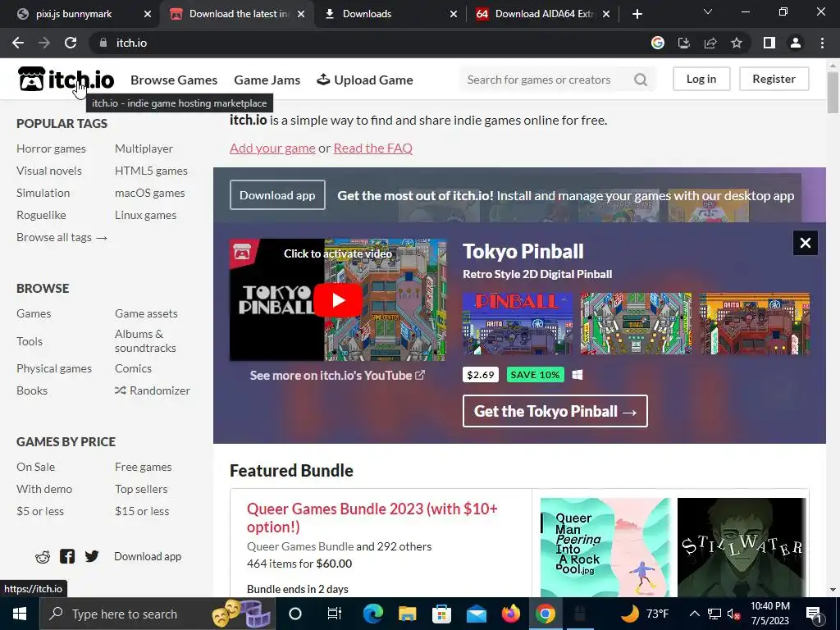Open the Reddit social icon

point(43,557)
